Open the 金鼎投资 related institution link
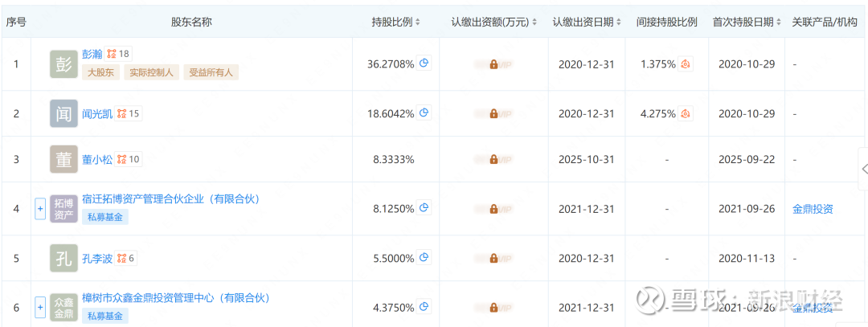 813,209
